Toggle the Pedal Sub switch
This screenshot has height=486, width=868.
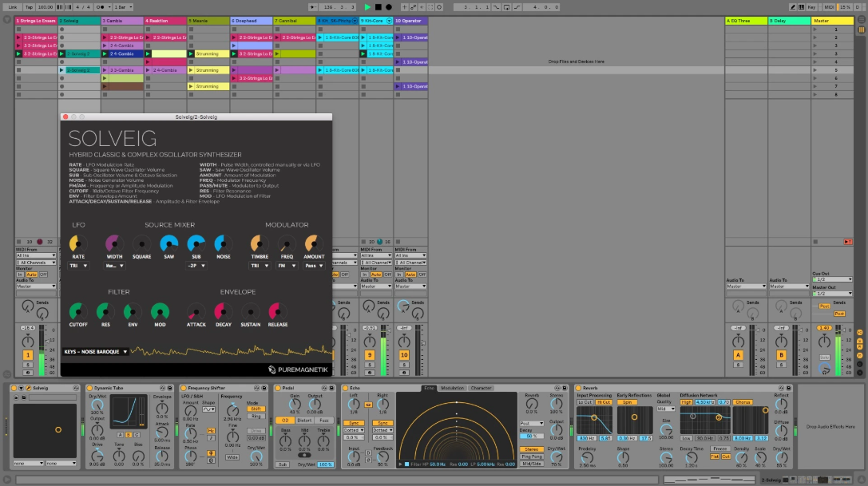click(283, 464)
